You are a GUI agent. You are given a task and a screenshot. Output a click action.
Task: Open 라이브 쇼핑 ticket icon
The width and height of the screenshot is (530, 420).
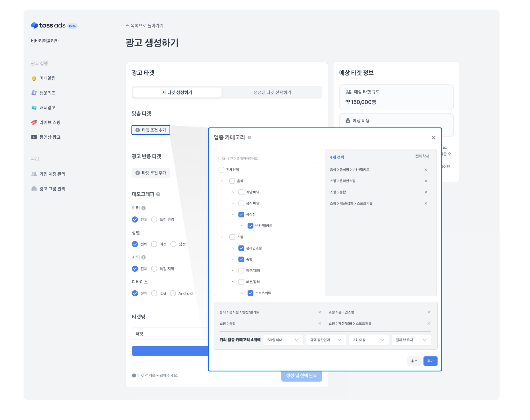tap(34, 122)
